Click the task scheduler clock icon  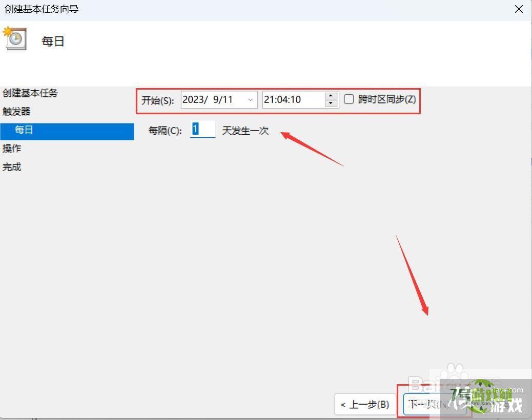tap(14, 38)
